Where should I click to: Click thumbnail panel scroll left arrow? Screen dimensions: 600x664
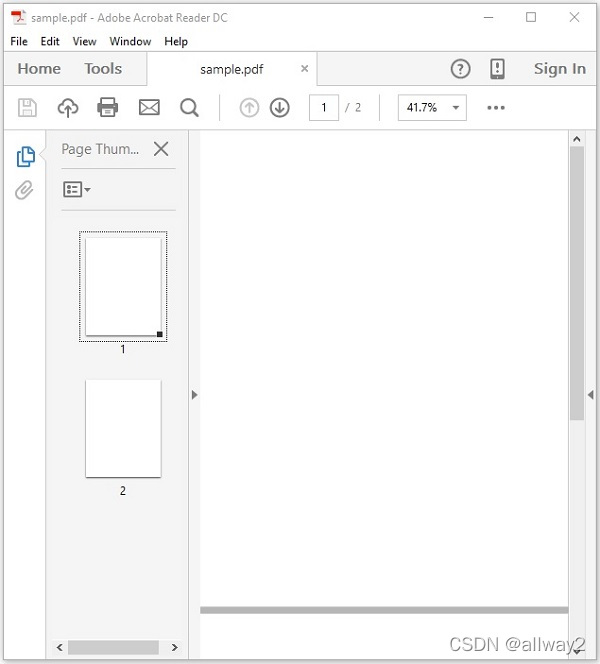pyautogui.click(x=60, y=647)
